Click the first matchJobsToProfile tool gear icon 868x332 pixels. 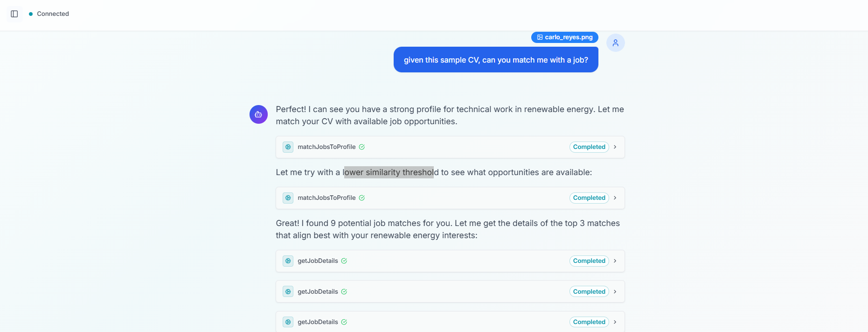pos(288,147)
